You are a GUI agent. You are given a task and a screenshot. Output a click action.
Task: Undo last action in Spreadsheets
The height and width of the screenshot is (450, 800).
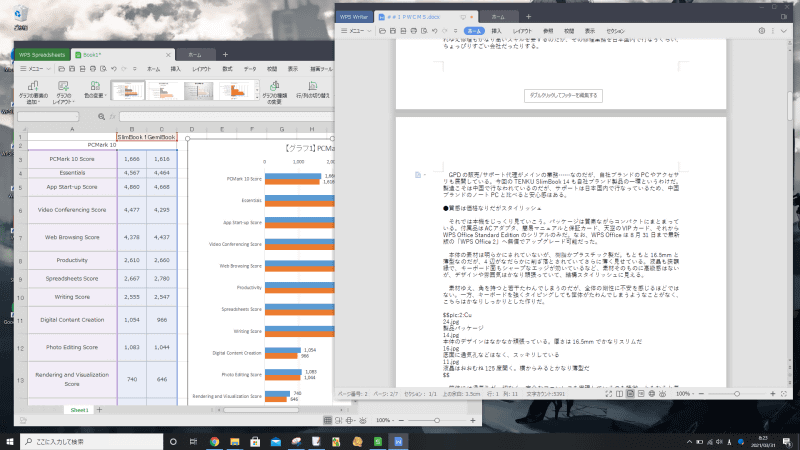(x=114, y=69)
